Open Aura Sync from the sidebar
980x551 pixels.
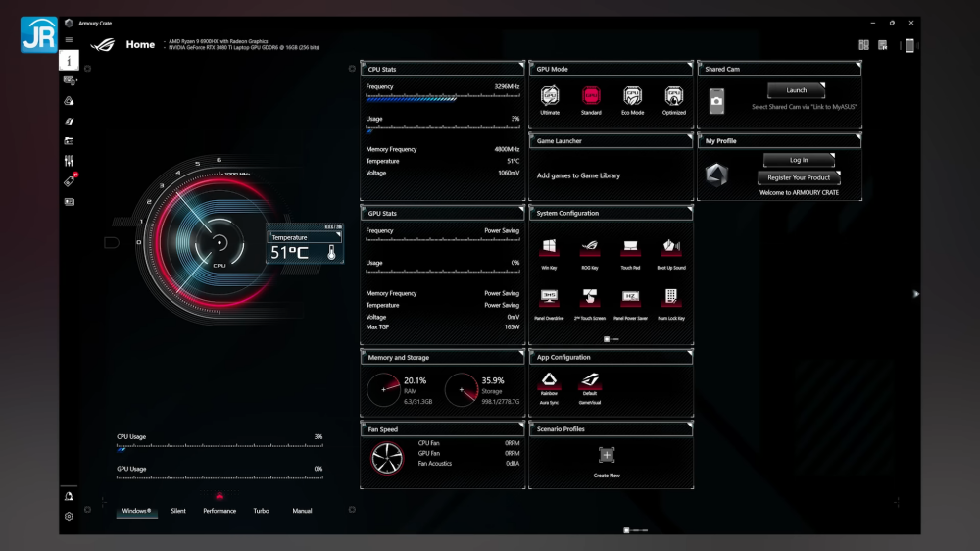point(69,101)
